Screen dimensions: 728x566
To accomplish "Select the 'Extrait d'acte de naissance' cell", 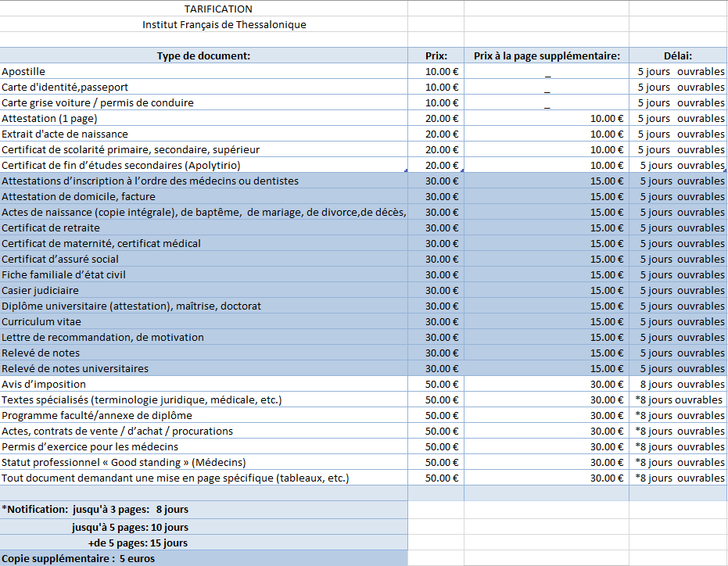I will tap(65, 134).
